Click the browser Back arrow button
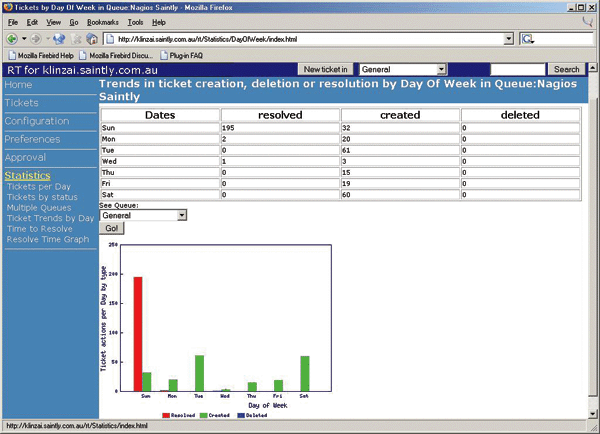This screenshot has height=434, width=600. click(12, 38)
